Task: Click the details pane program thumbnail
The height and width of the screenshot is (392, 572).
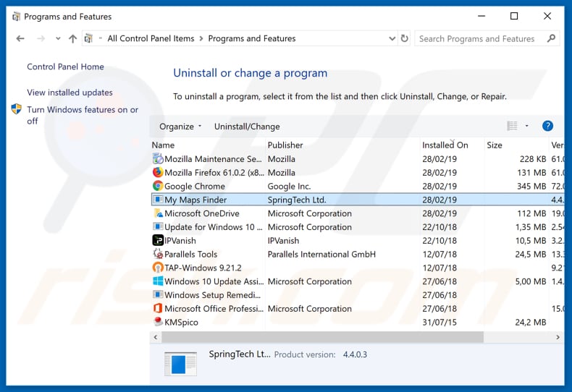Action: [180, 364]
